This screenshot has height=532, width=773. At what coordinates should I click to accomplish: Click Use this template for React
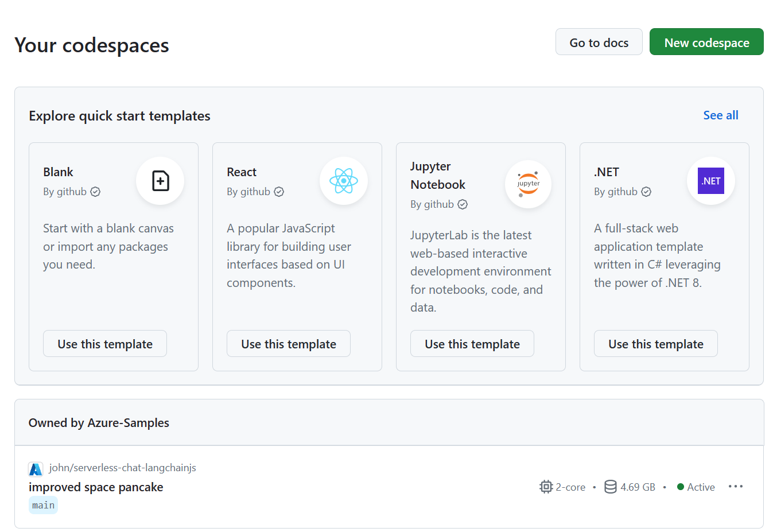tap(288, 343)
